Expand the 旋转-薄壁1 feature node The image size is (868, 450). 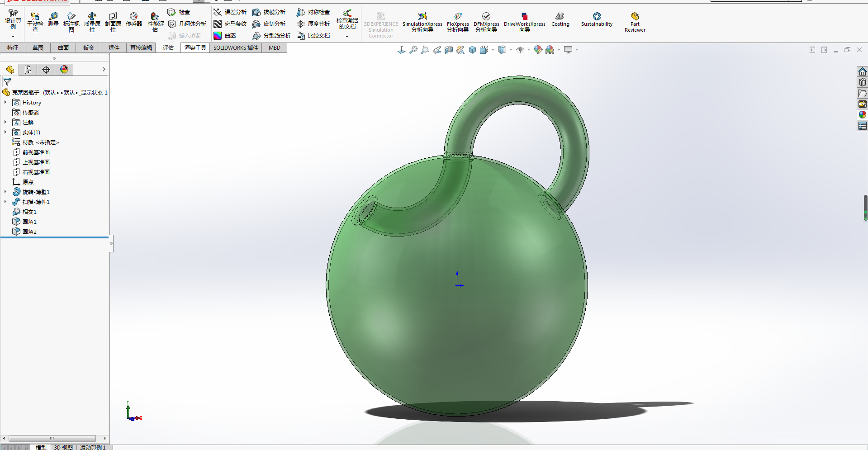(5, 192)
